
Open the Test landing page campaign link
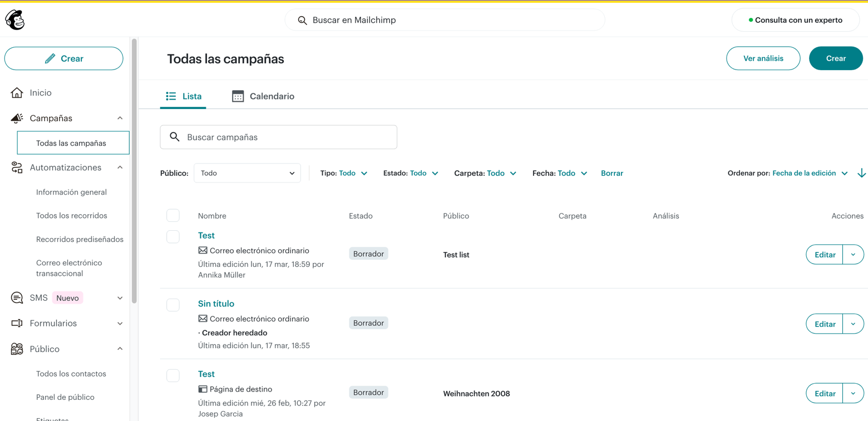point(206,374)
